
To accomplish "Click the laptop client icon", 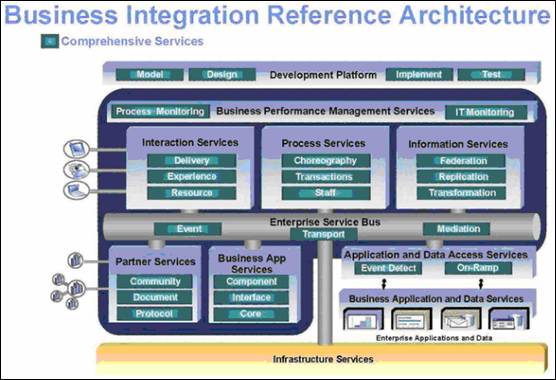I will click(x=77, y=190).
